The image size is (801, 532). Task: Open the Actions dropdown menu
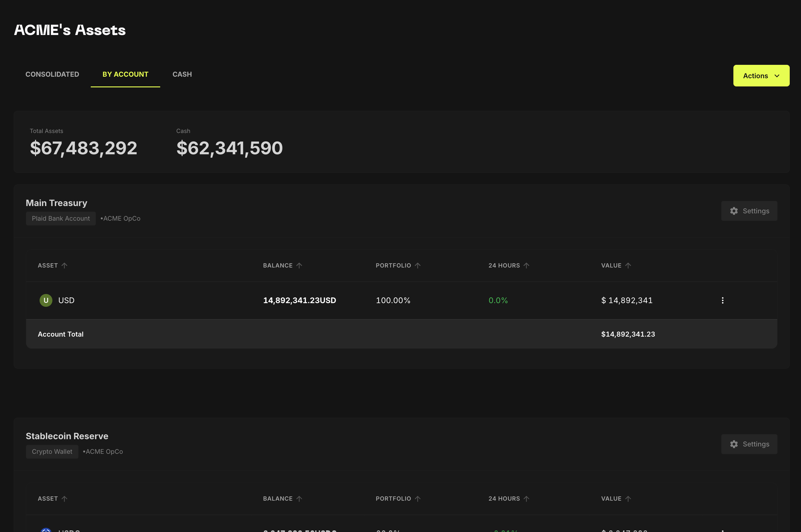click(x=761, y=76)
